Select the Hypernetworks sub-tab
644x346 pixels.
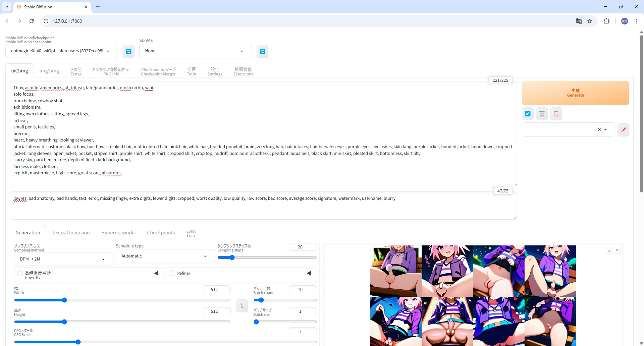[118, 233]
